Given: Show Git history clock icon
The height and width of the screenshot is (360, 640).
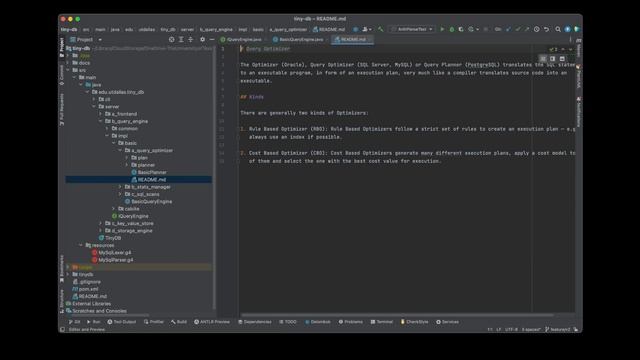Looking at the screenshot, I should click(537, 29).
